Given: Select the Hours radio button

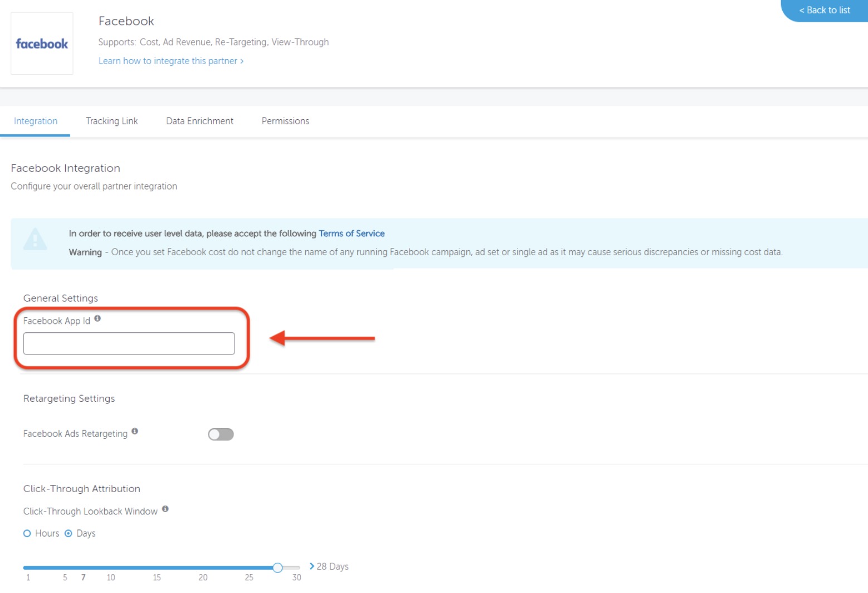Looking at the screenshot, I should point(27,533).
